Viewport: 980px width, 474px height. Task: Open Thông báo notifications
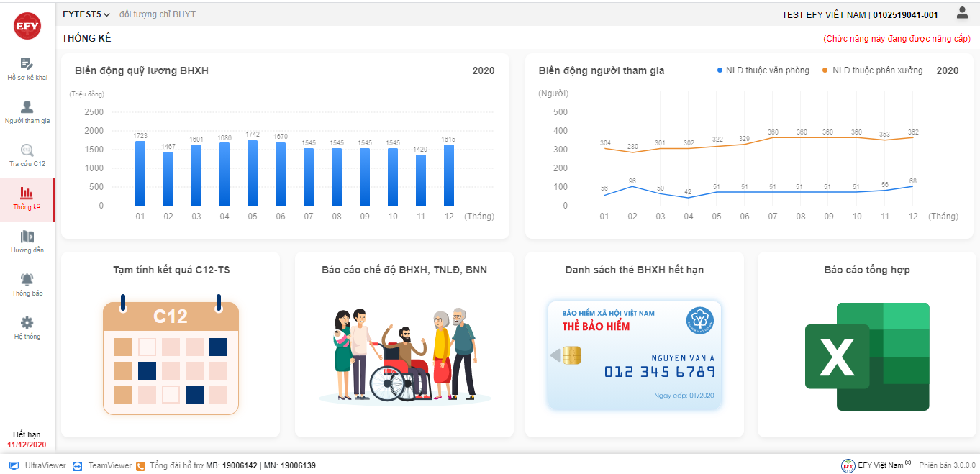pyautogui.click(x=27, y=284)
